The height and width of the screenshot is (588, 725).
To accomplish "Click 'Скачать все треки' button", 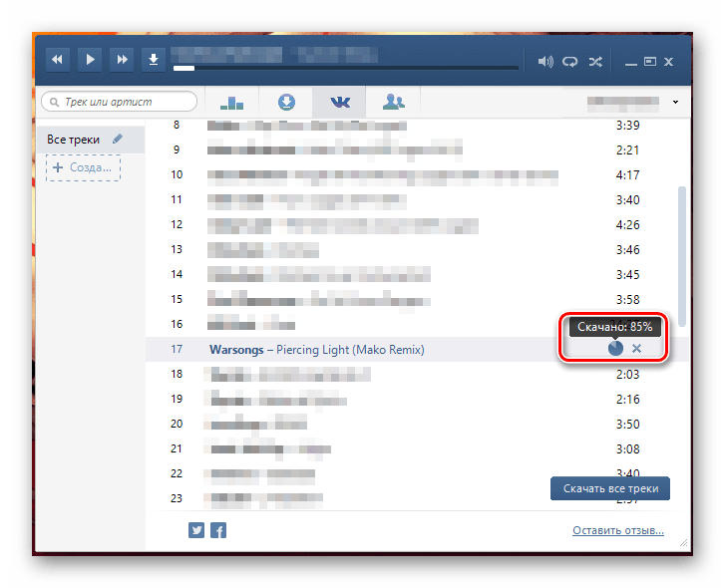I will [610, 488].
